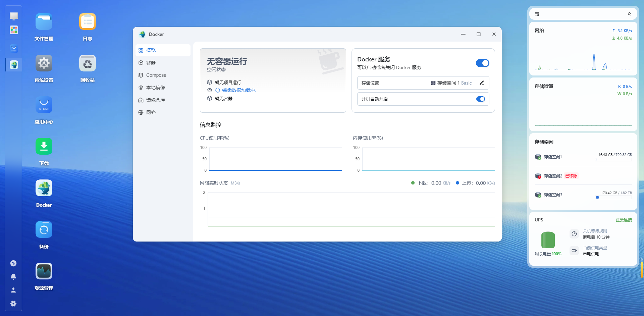The height and width of the screenshot is (316, 644).
Task: Go to the 镜像仓库 page
Action: point(155,100)
